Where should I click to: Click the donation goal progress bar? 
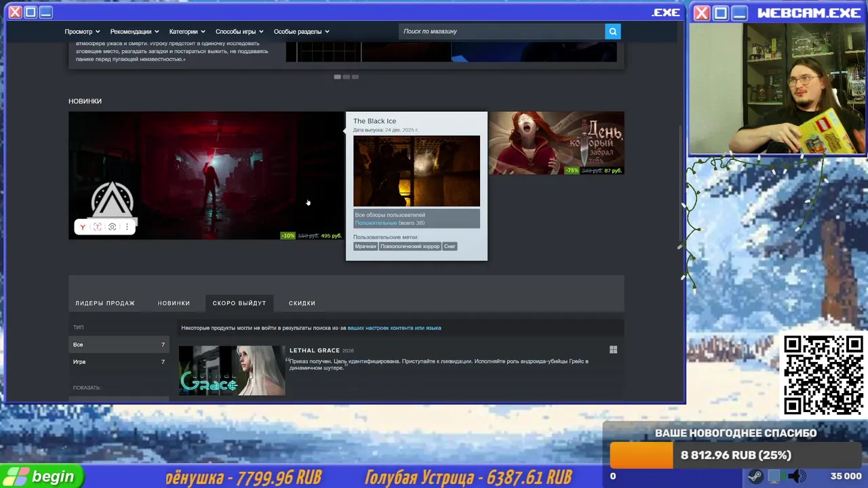735,455
